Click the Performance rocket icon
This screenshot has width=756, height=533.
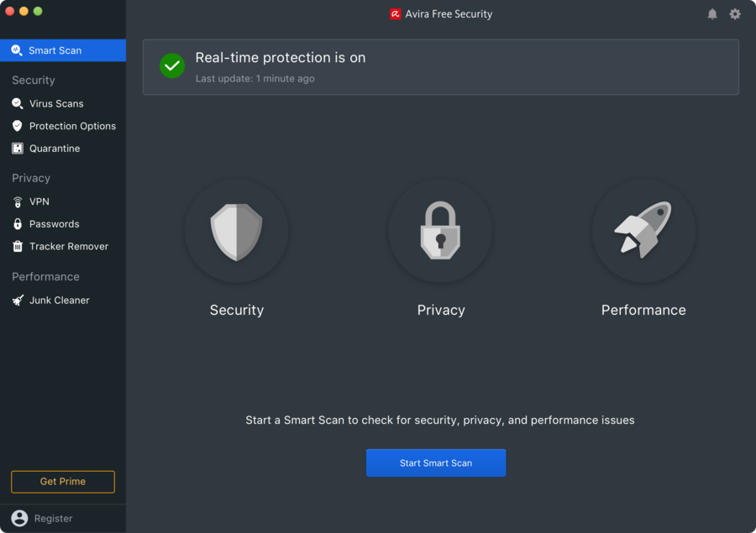coord(643,231)
